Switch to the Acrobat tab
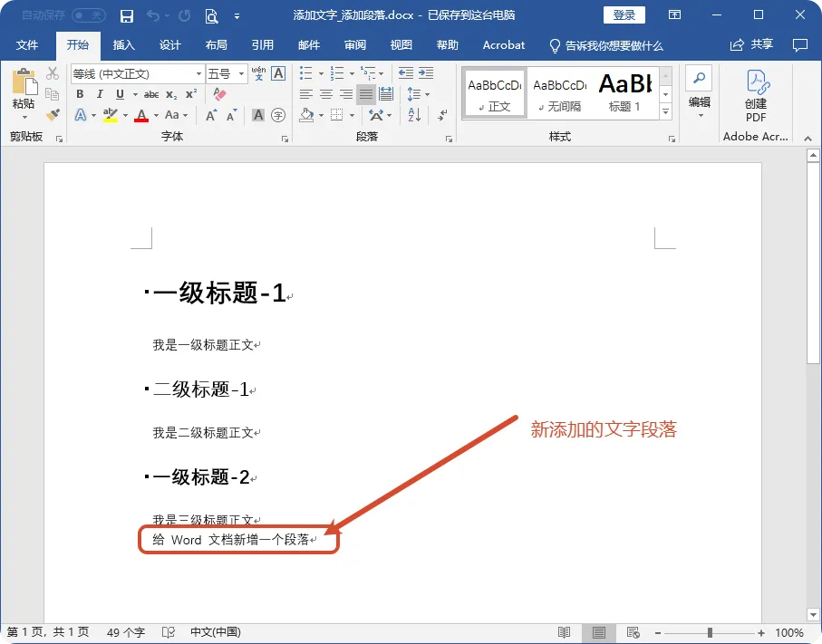The image size is (822, 644). (503, 45)
